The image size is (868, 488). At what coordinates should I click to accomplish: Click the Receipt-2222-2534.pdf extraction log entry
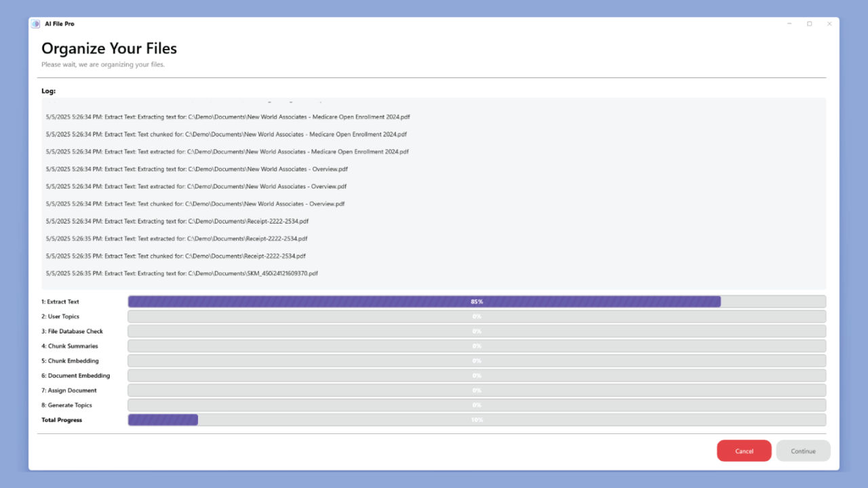178,221
